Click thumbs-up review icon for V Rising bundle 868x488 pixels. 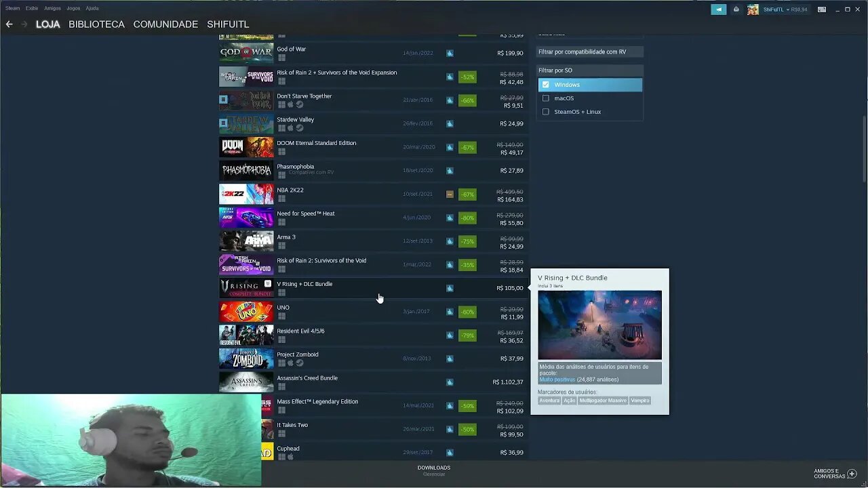450,288
